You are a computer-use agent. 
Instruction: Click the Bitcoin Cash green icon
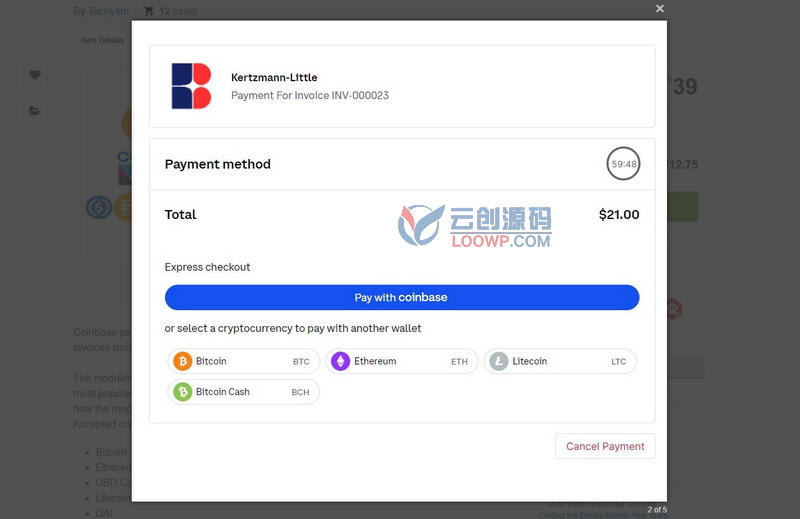point(183,392)
